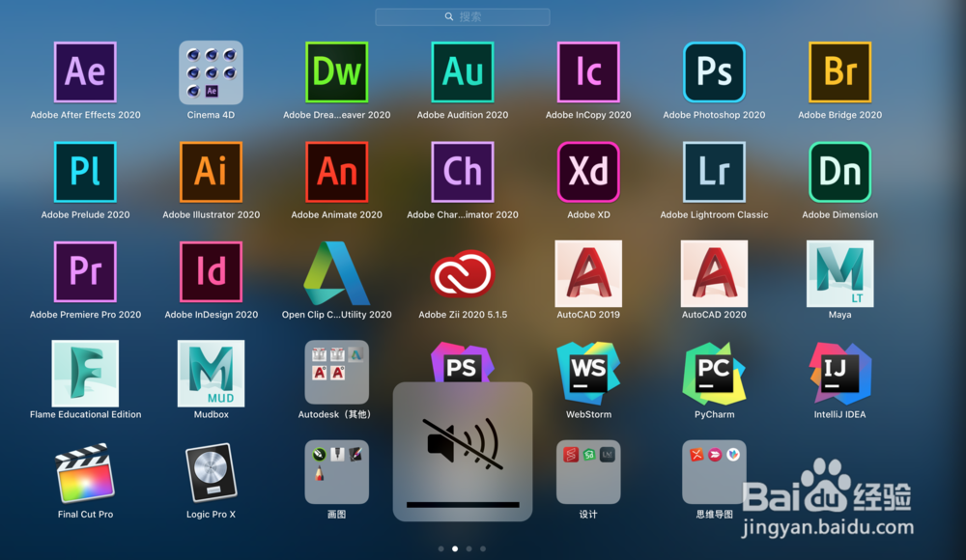Open Adobe InCopy 2020
The width and height of the screenshot is (966, 560).
click(588, 72)
